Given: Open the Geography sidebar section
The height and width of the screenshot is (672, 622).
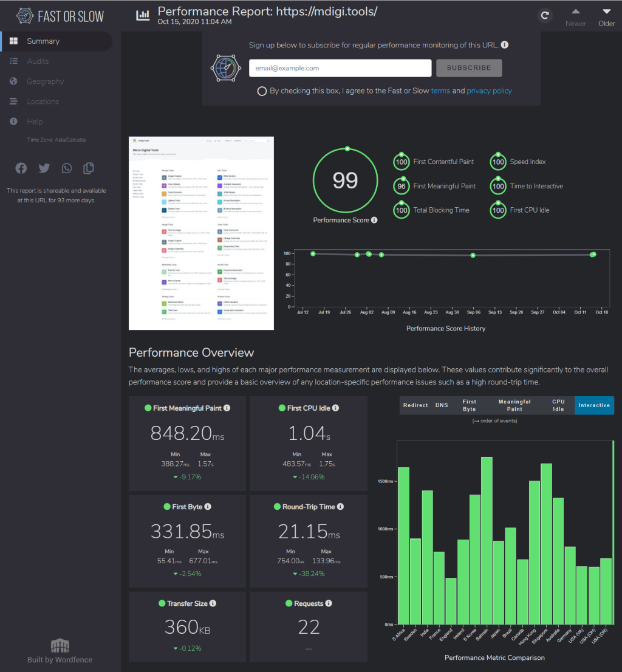Looking at the screenshot, I should tap(45, 81).
